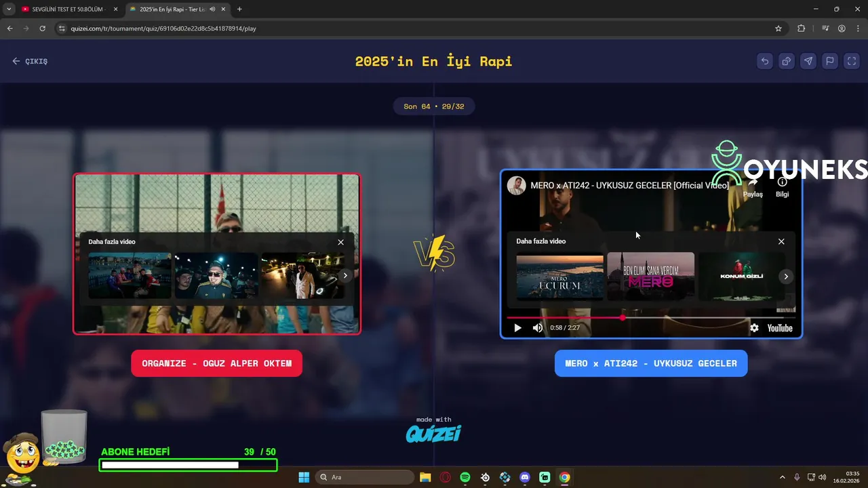Click the quizei.com address bar URL

tap(163, 28)
